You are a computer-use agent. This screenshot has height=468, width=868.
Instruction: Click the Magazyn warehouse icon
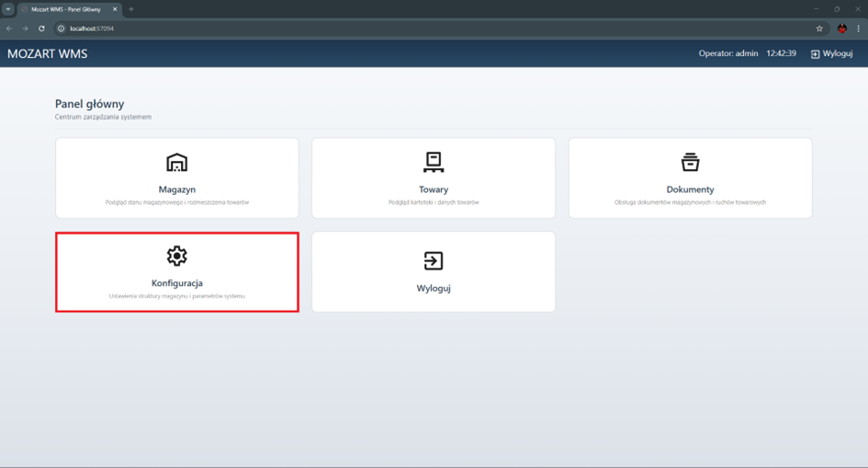(176, 163)
